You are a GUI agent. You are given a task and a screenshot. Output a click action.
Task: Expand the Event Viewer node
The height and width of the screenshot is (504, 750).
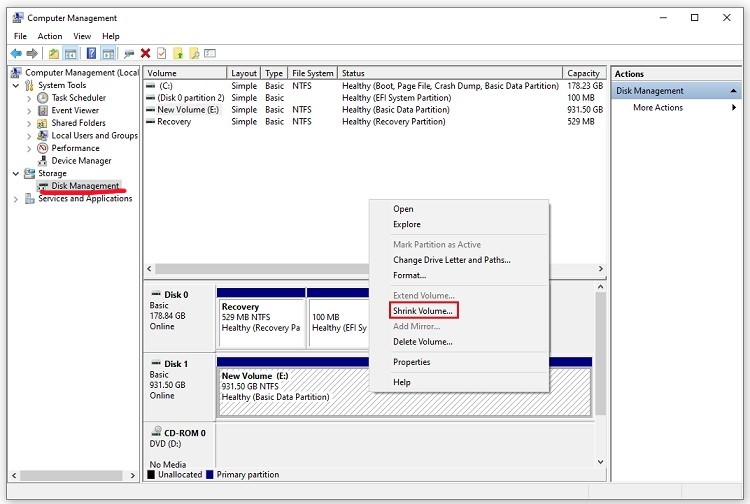29,111
